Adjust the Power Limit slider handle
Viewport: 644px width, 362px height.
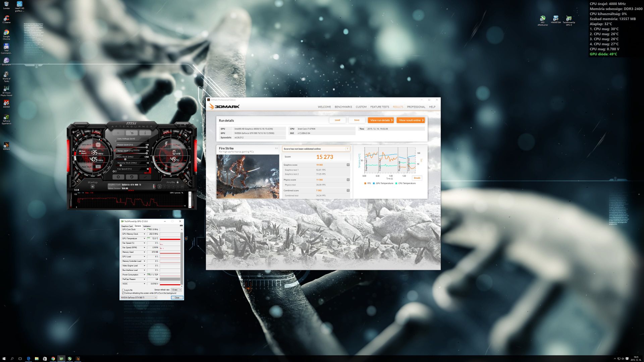(x=147, y=147)
